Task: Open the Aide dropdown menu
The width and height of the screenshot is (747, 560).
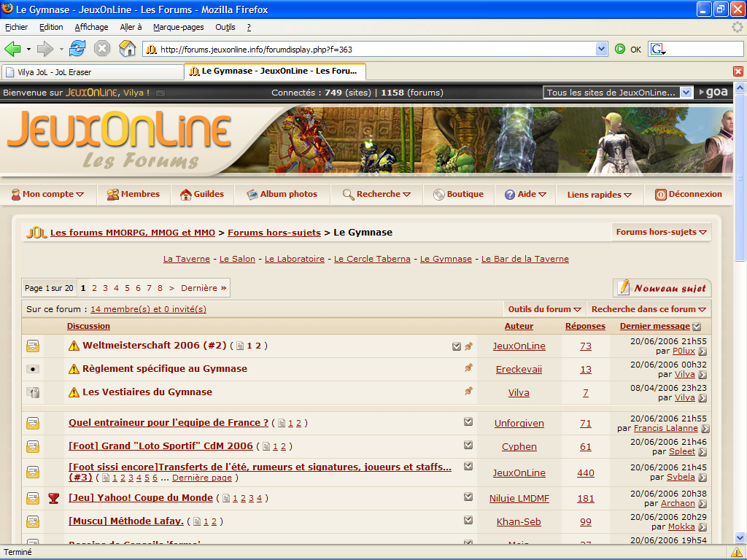Action: pos(525,194)
